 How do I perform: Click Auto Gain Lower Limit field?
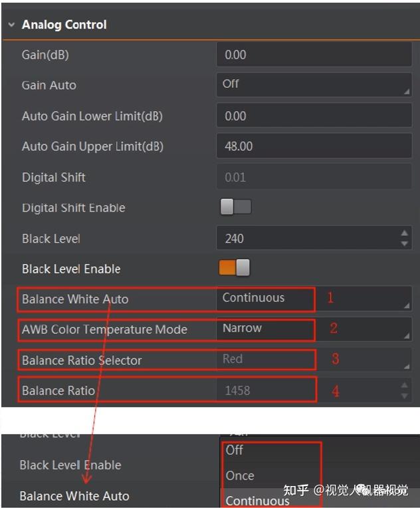(314, 116)
